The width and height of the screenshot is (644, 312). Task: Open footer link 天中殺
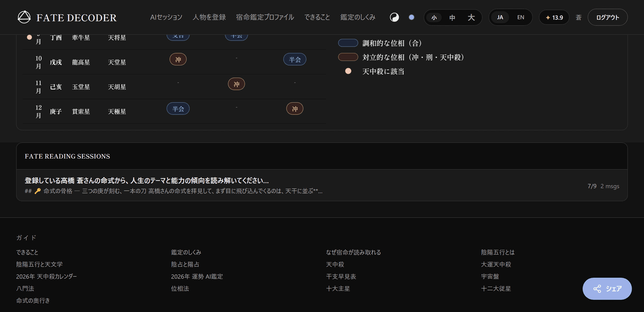(335, 265)
